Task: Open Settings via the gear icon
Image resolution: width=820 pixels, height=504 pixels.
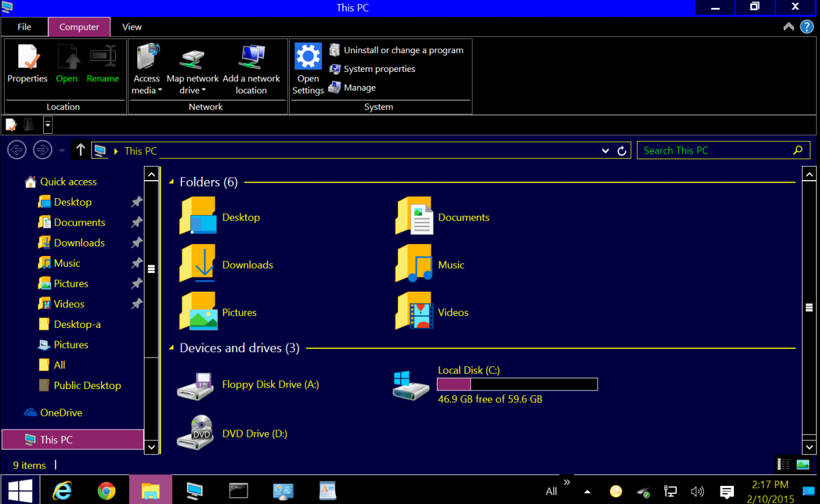Action: click(x=308, y=57)
